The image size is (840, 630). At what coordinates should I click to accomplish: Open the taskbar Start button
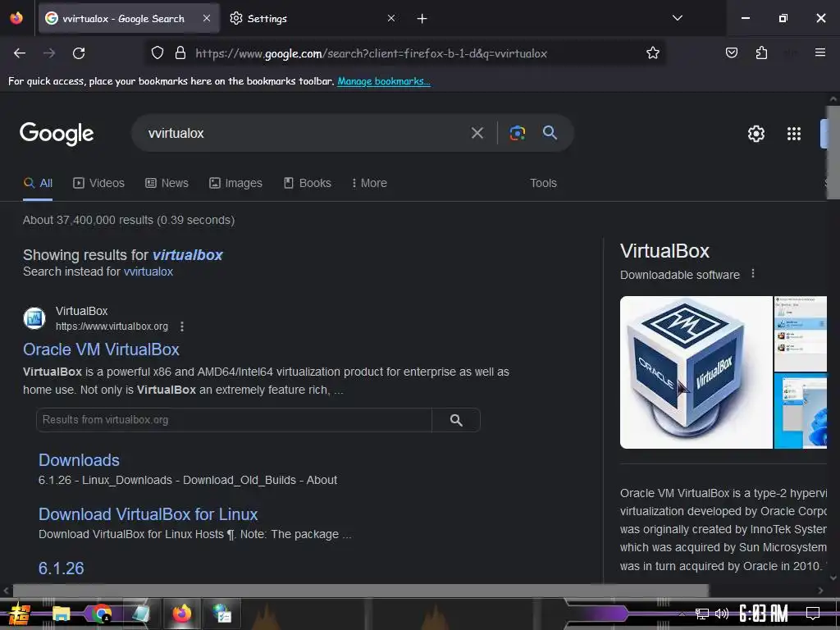(x=20, y=614)
